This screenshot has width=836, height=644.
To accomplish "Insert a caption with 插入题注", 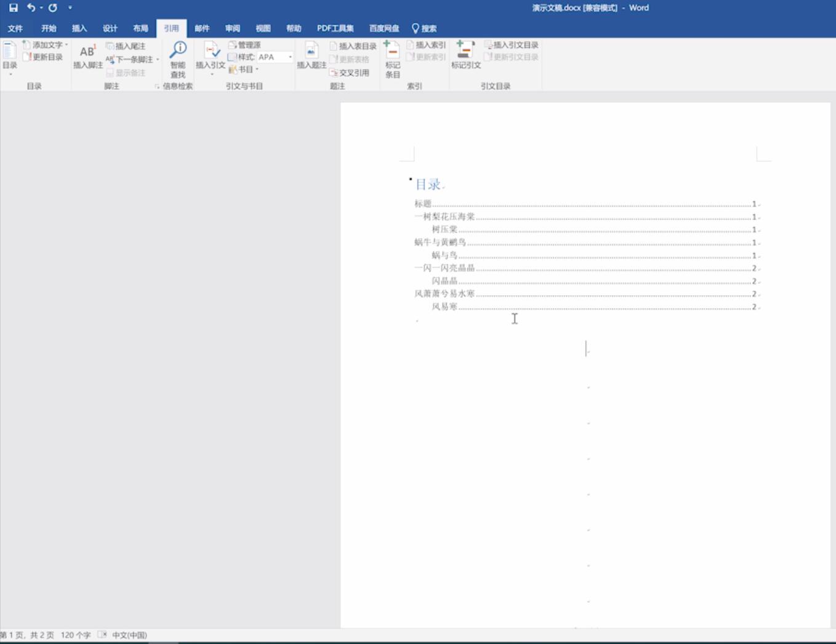I will point(311,57).
